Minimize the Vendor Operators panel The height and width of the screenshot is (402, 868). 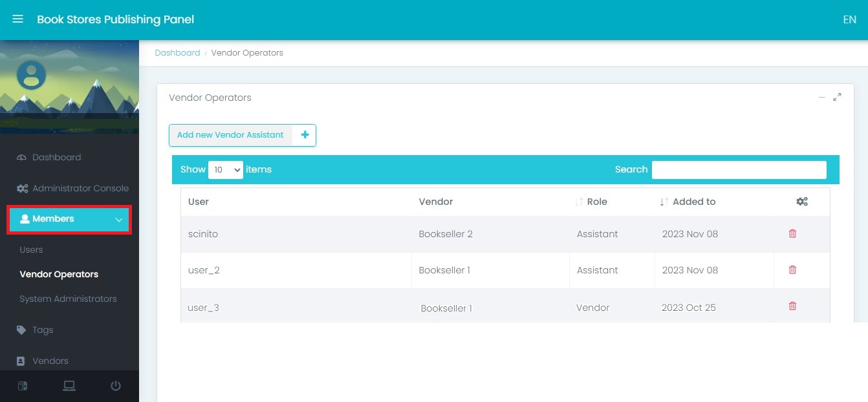point(821,98)
